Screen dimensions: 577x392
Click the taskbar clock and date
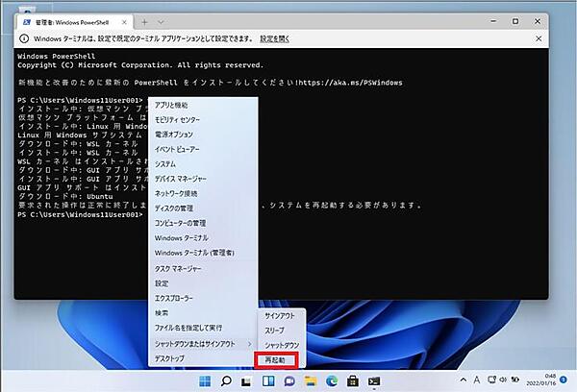pos(540,380)
